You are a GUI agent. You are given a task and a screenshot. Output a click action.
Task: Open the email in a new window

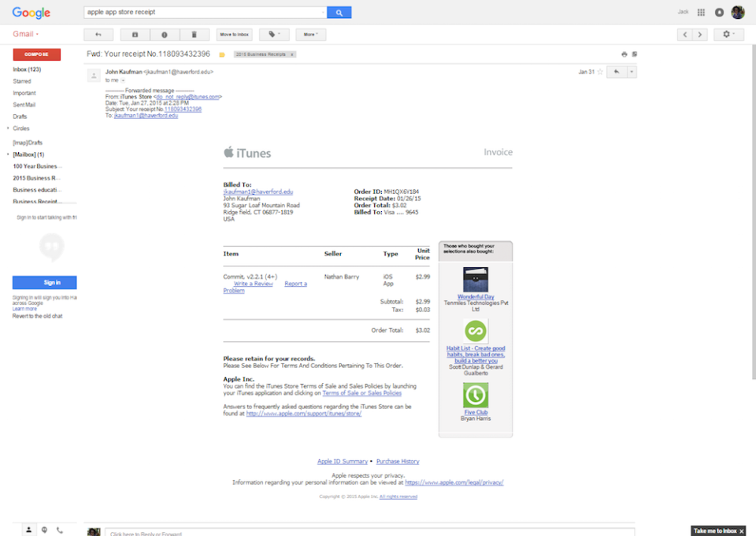(635, 54)
